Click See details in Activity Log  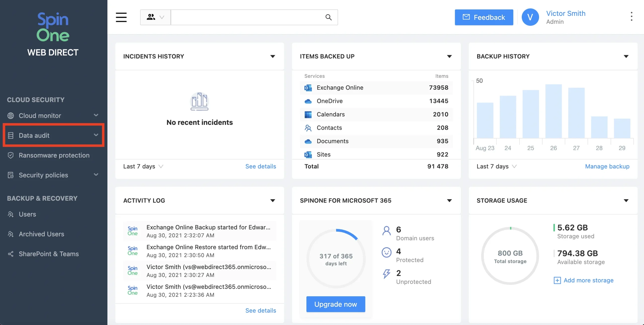(x=261, y=311)
